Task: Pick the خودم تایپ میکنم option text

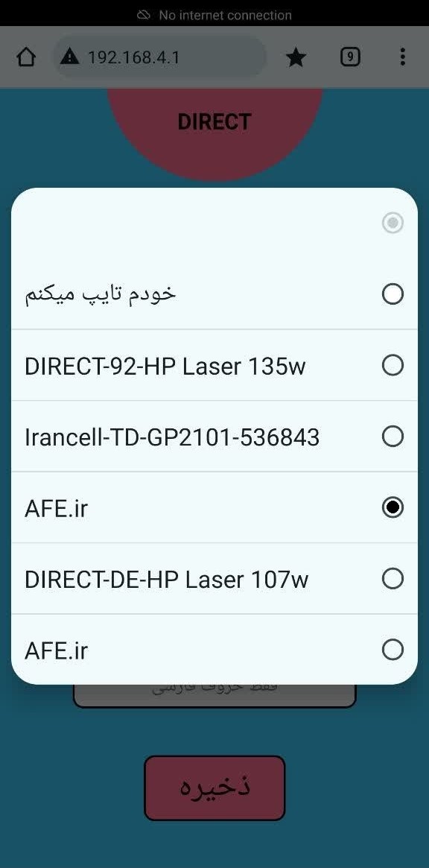Action: 101,294
